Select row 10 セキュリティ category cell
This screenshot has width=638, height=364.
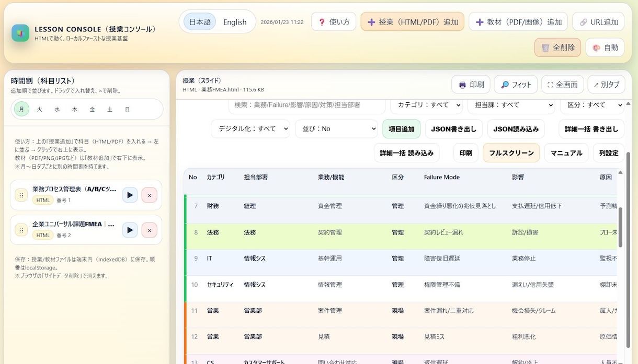220,285
